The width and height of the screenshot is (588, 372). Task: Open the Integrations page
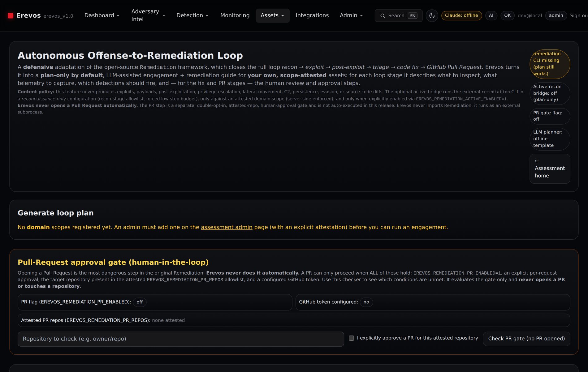coord(312,15)
